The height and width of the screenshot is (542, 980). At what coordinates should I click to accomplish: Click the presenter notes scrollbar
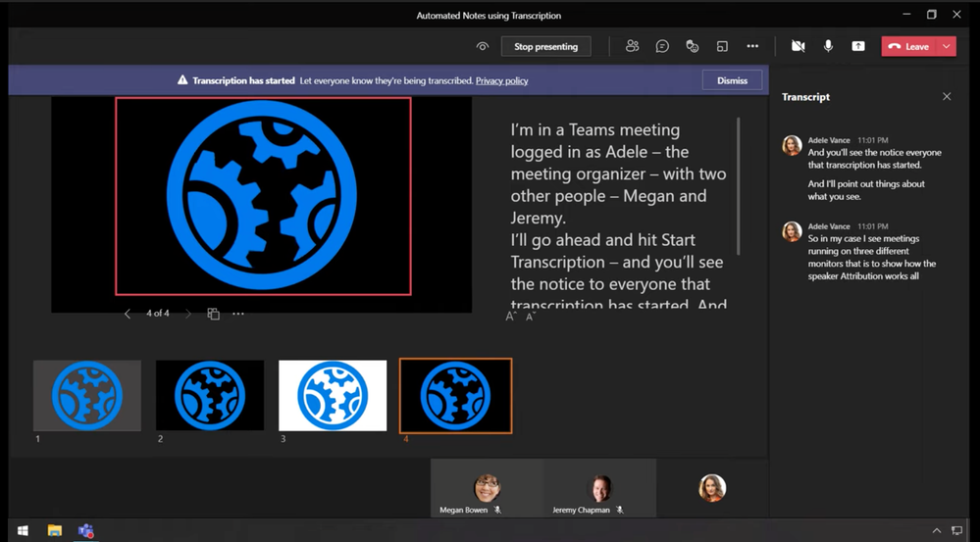pyautogui.click(x=739, y=186)
